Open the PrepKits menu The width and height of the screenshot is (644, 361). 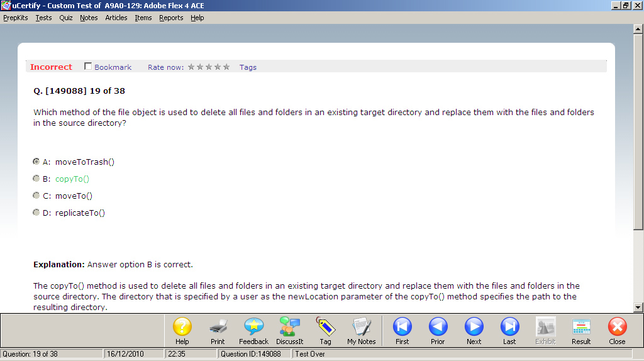[x=16, y=18]
